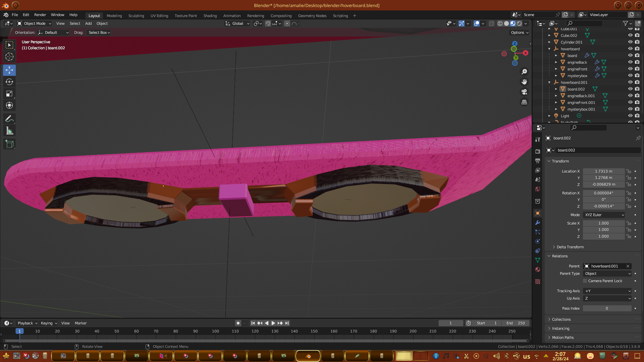Image resolution: width=644 pixels, height=362 pixels.
Task: Click the viewport Options button
Action: coord(519,33)
